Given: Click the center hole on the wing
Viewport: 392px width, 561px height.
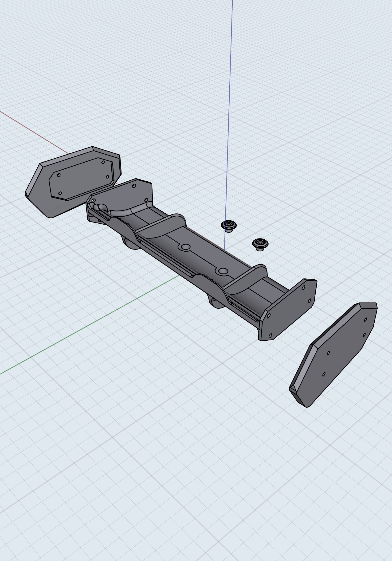Looking at the screenshot, I should pyautogui.click(x=186, y=247).
